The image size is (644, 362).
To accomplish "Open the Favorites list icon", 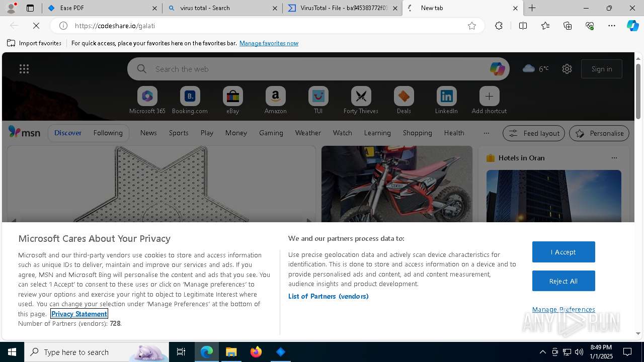I will point(545,26).
